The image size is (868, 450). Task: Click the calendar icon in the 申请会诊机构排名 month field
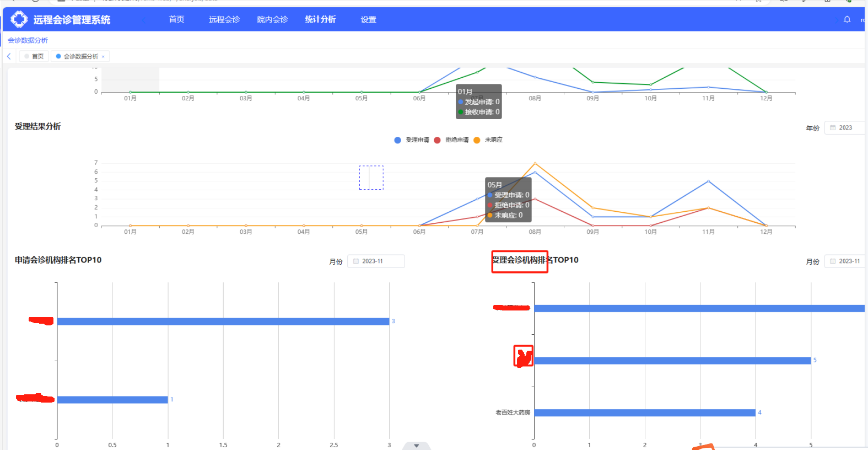pyautogui.click(x=356, y=261)
